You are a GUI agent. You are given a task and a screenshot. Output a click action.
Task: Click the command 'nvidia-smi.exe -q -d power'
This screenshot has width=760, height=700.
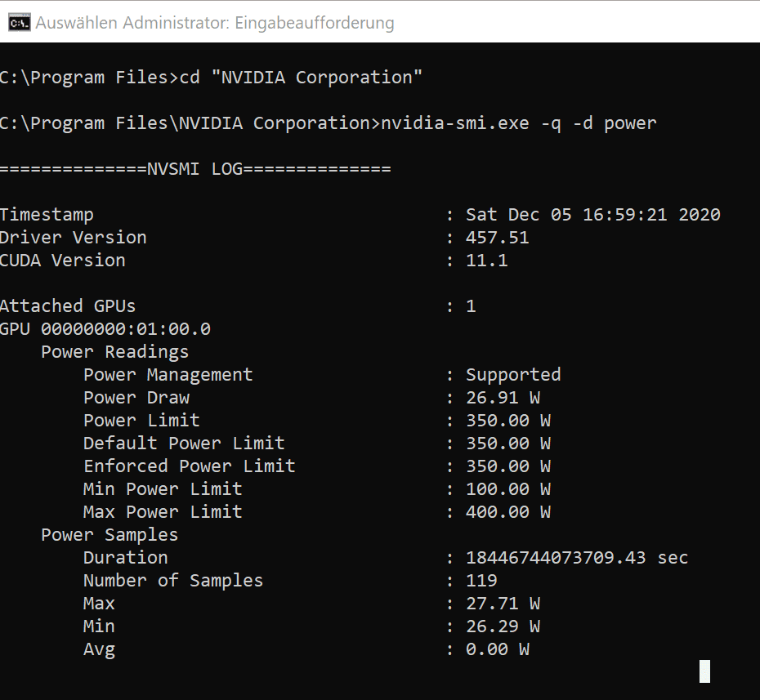[x=519, y=123]
